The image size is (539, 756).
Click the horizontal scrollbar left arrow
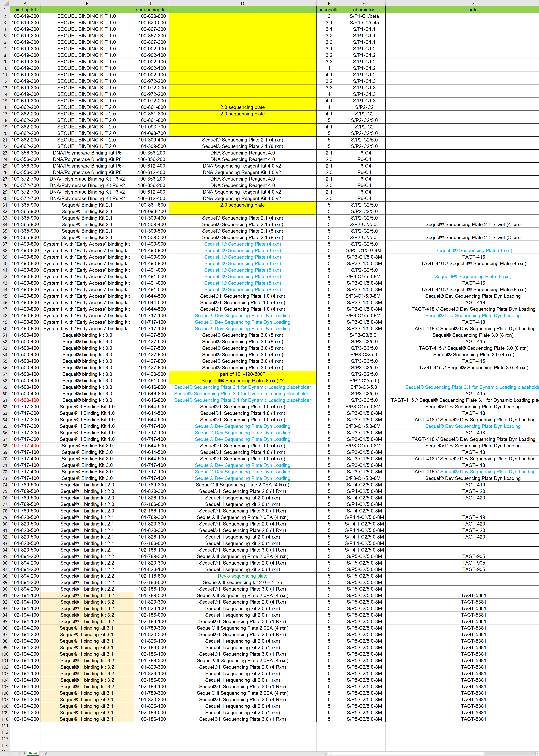pos(330,754)
